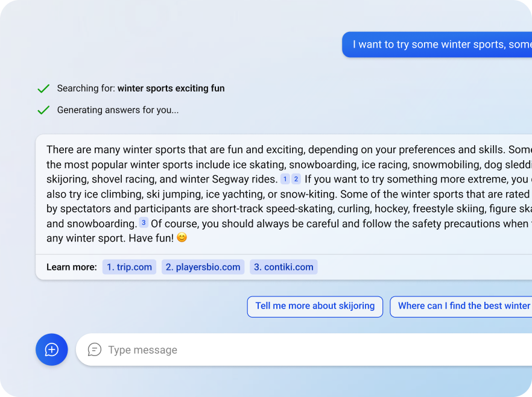Click green checkmark beside Generating answers
Screen dimensions: 532x397
(43, 110)
